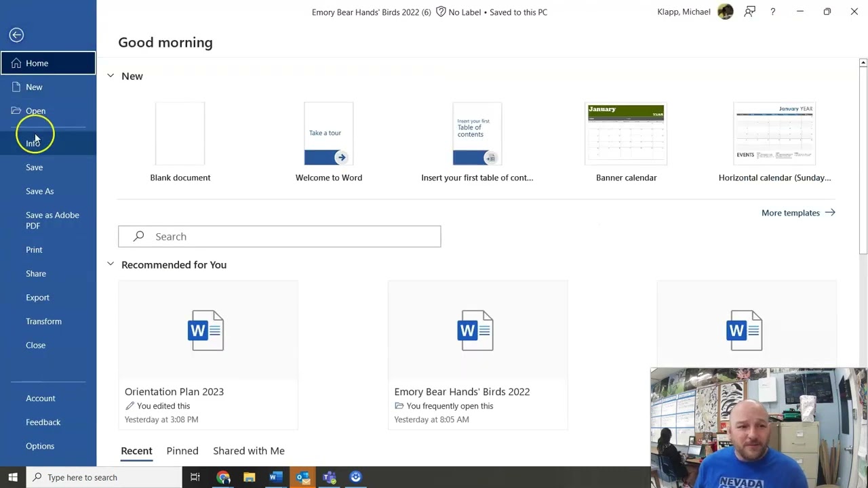The height and width of the screenshot is (488, 868).
Task: Open Chrome from the taskbar
Action: 223,477
